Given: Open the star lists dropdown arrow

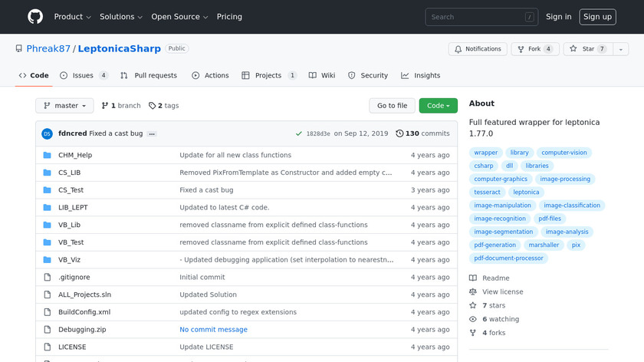Looking at the screenshot, I should pyautogui.click(x=620, y=49).
